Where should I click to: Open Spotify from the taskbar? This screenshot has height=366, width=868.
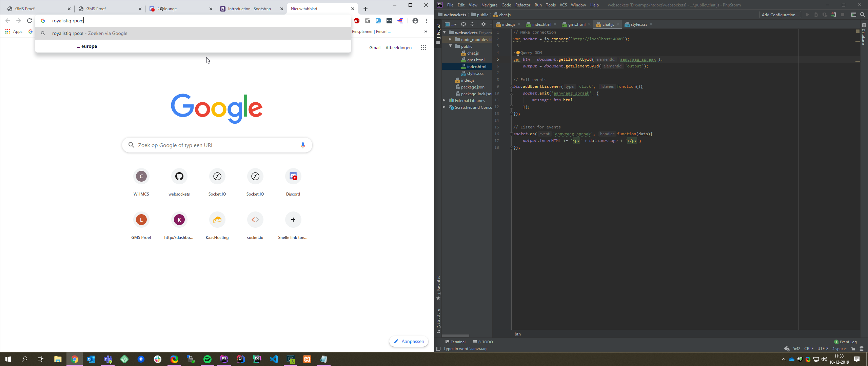208,359
